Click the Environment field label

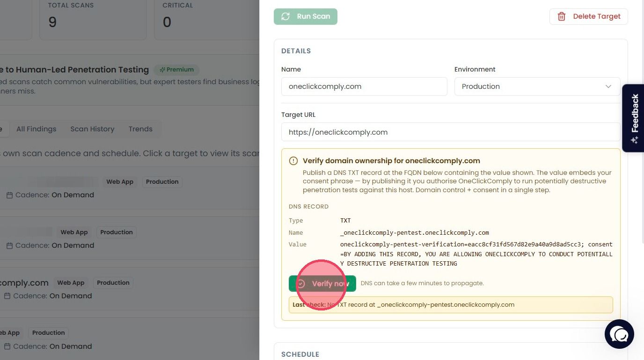click(x=475, y=69)
